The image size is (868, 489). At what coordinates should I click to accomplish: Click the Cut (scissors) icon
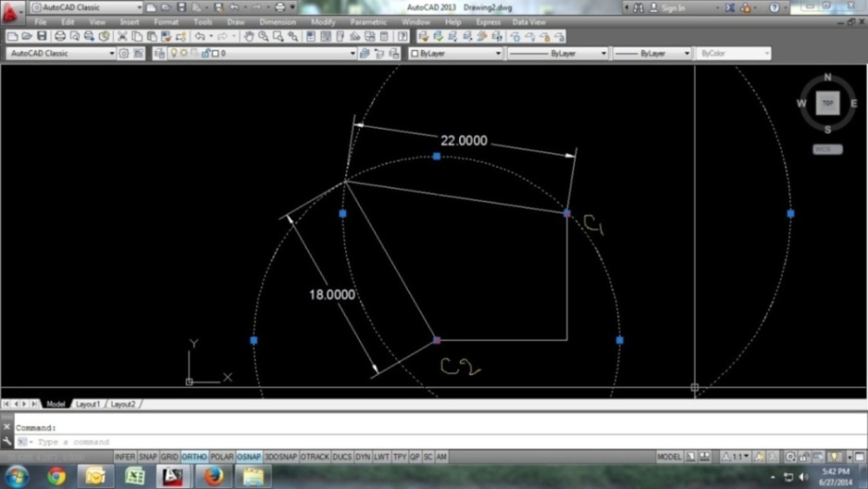pyautogui.click(x=122, y=36)
